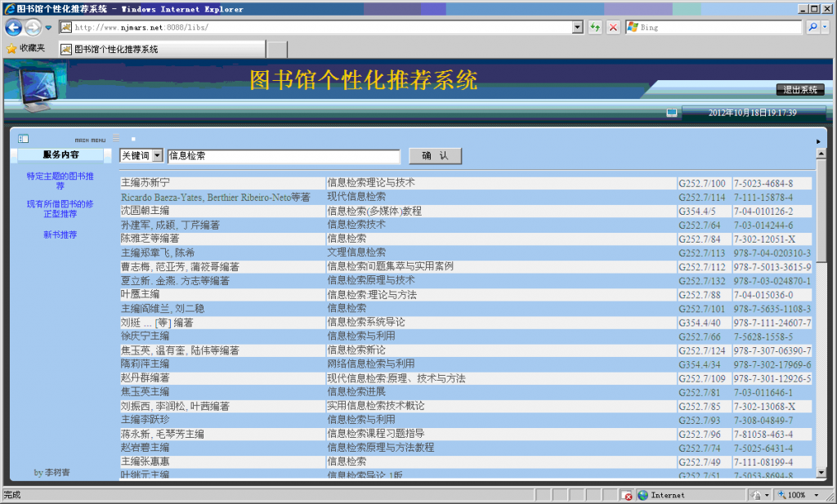Select the 图书馆个性化推荐系统 browser tab
This screenshot has width=837, height=504.
click(163, 49)
